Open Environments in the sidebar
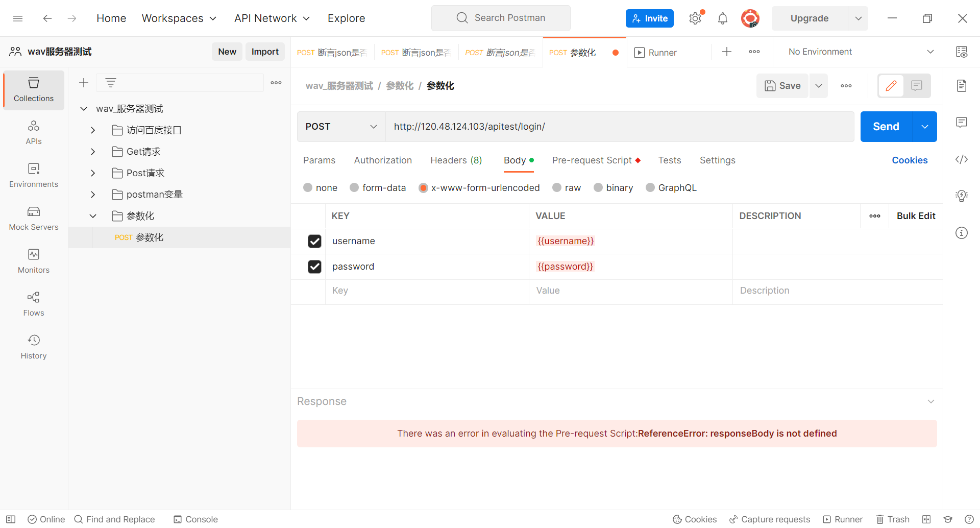The height and width of the screenshot is (528, 980). [x=34, y=176]
